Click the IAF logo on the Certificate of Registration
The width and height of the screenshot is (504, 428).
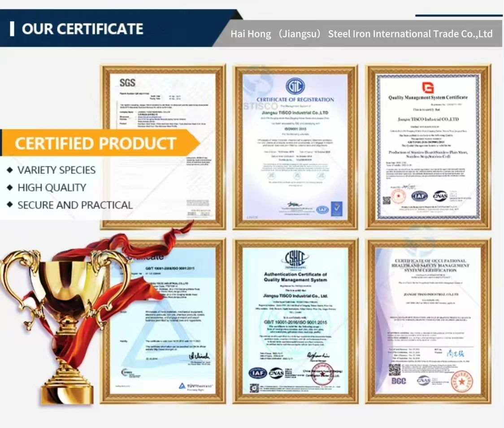click(x=322, y=210)
